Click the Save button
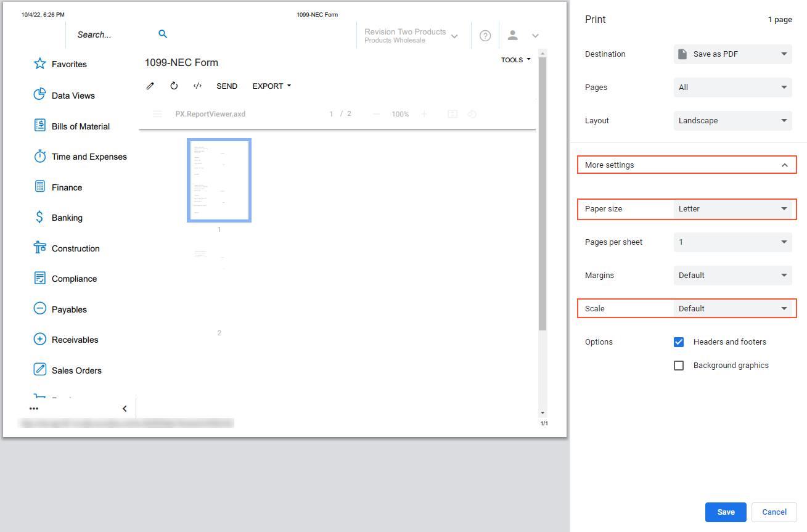Image resolution: width=807 pixels, height=532 pixels. coord(726,512)
